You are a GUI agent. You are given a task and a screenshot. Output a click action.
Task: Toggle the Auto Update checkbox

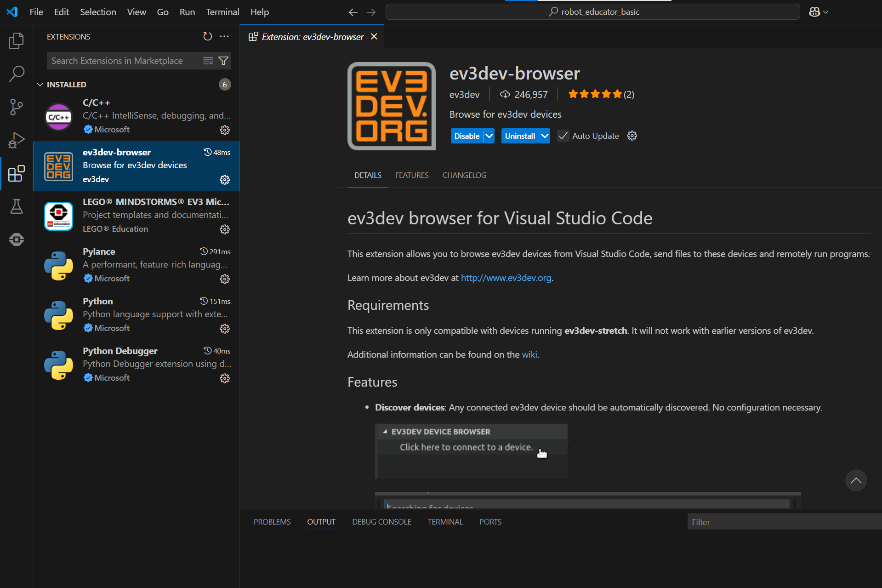(563, 136)
